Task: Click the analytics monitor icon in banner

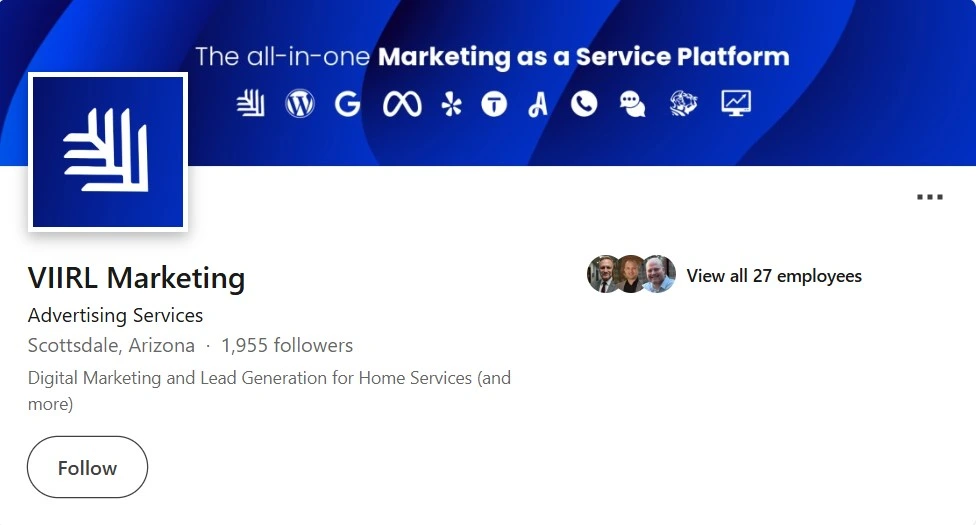Action: (x=736, y=103)
